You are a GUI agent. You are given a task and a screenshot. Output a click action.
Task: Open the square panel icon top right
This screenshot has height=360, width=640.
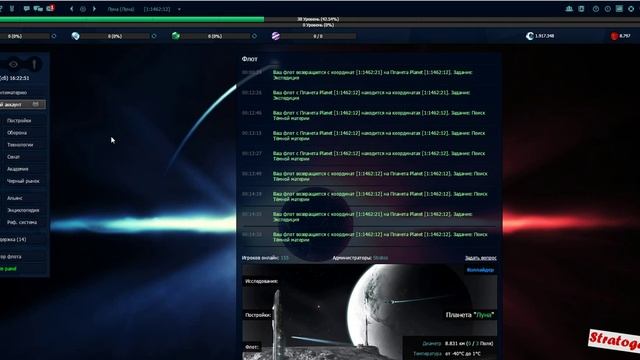coord(619,9)
